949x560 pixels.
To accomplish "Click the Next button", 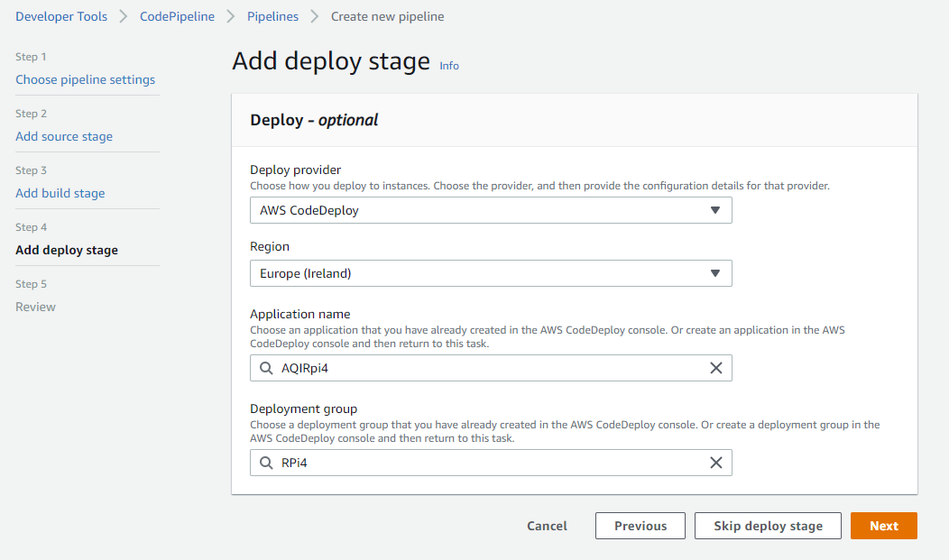I will click(x=883, y=526).
